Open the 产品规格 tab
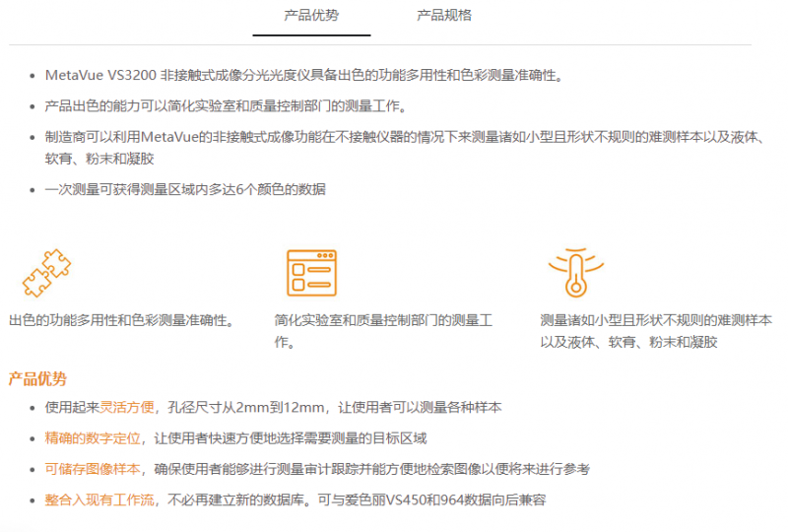 444,16
